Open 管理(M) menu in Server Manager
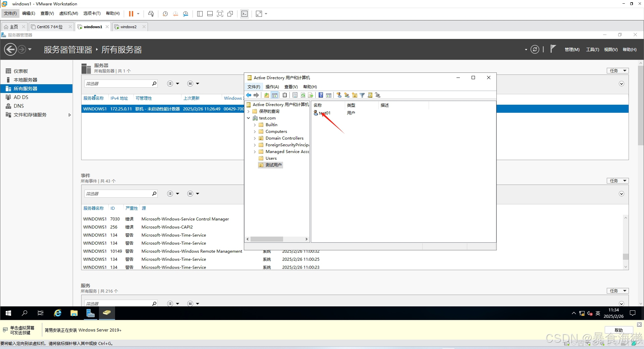 pyautogui.click(x=572, y=50)
